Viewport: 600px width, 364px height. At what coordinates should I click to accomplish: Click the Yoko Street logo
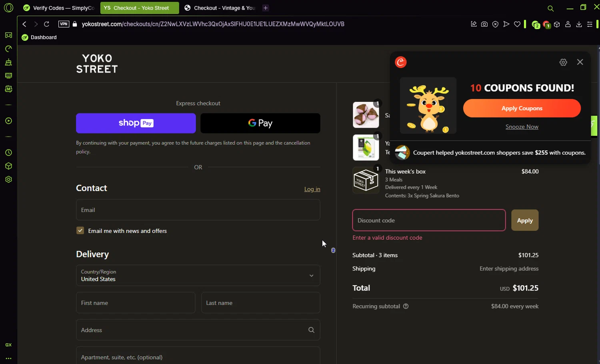click(x=97, y=64)
